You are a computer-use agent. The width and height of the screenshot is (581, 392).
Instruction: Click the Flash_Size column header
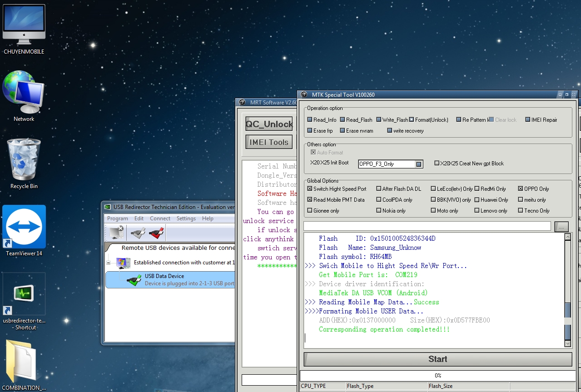pyautogui.click(x=469, y=386)
